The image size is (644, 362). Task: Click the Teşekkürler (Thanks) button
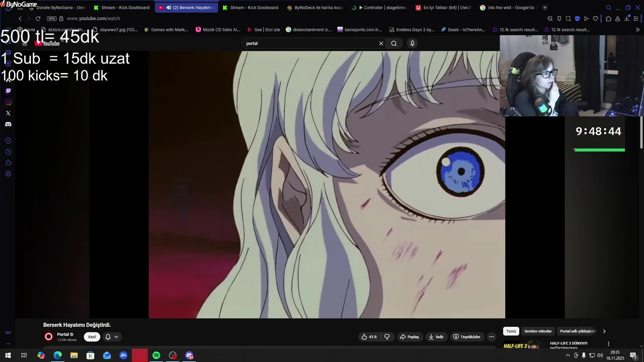click(466, 337)
